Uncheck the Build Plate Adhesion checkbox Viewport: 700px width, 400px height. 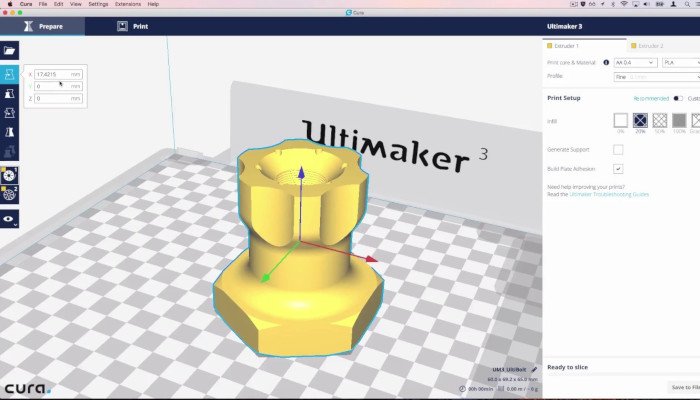tap(618, 169)
